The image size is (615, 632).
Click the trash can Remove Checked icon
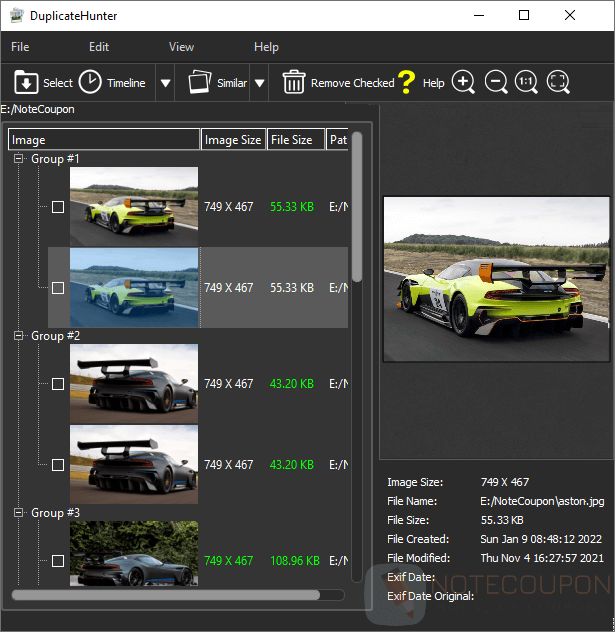[294, 82]
